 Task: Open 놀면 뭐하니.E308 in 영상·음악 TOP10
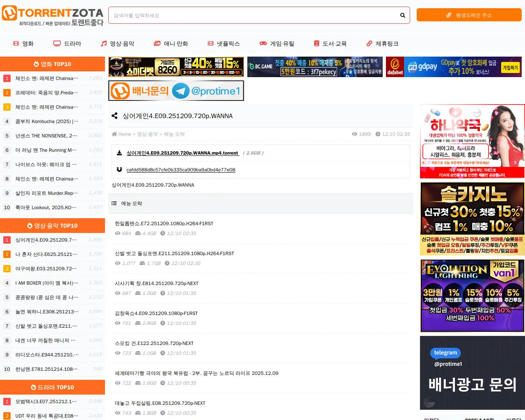tap(47, 312)
